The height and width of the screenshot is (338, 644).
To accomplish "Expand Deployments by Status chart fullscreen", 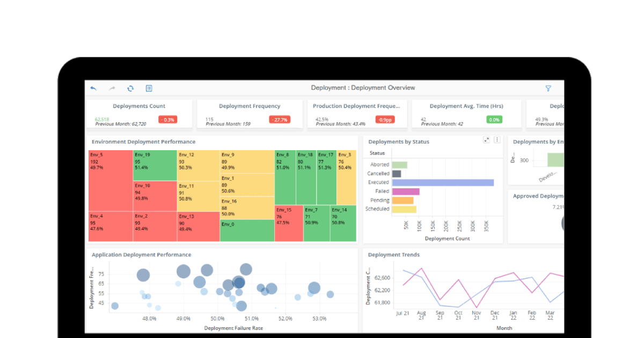I will coord(486,139).
